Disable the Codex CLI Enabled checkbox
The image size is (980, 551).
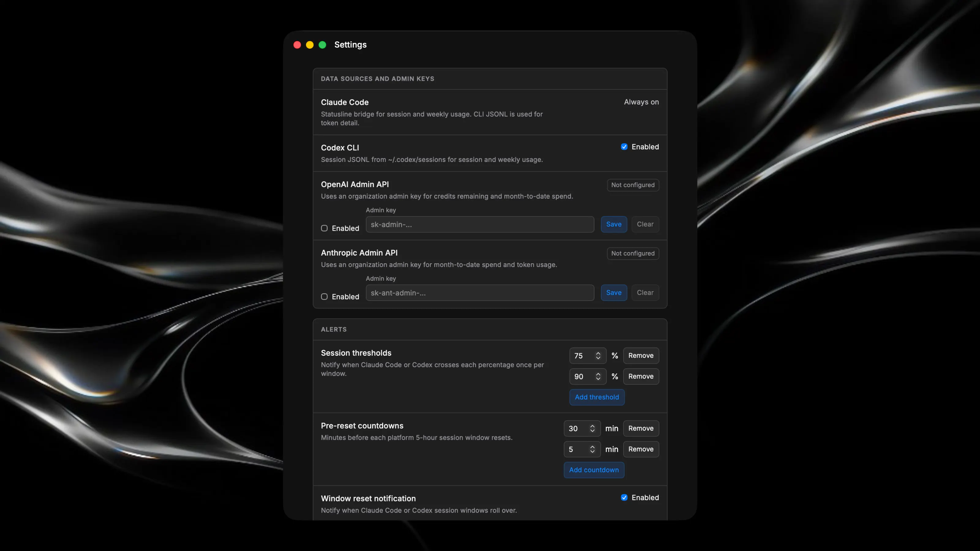coord(624,147)
